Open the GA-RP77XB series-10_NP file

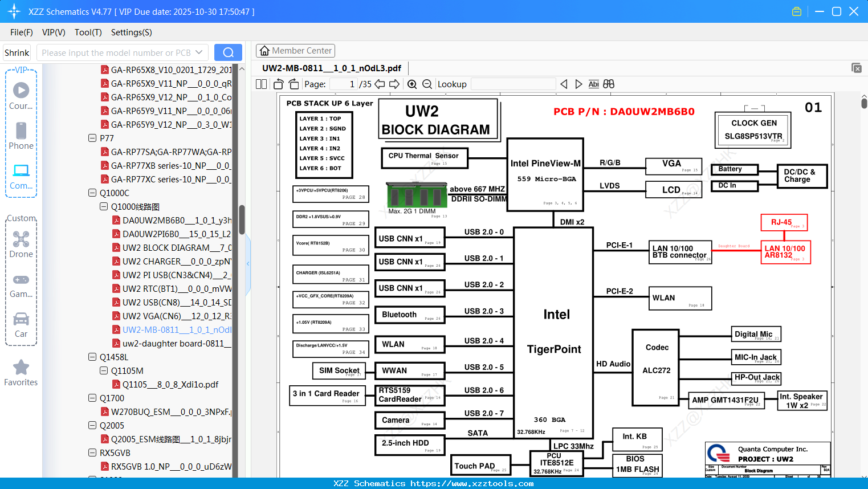pos(166,165)
